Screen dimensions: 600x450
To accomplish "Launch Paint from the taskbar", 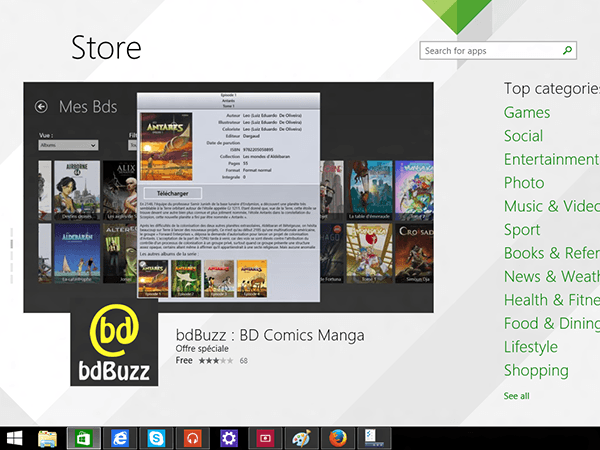I will tap(302, 439).
